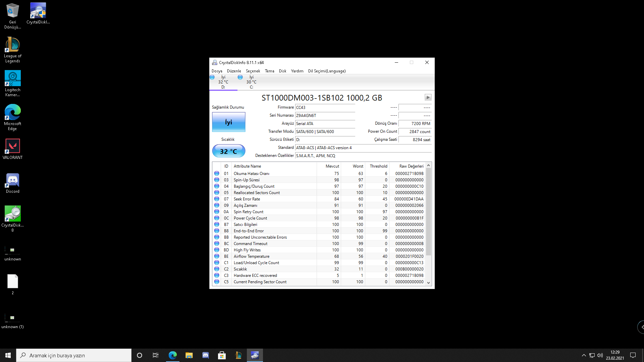The image size is (644, 362).
Task: Open the Seçenek menu
Action: [253, 71]
